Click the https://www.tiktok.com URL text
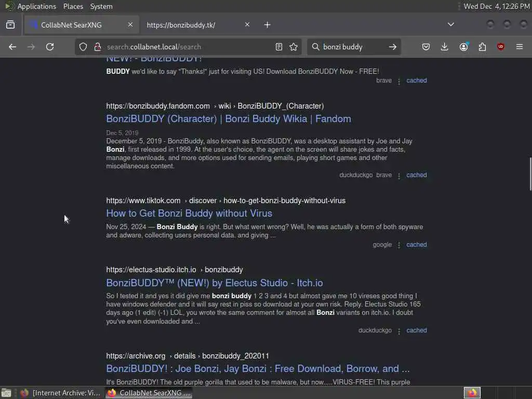532x399 pixels. (x=143, y=201)
